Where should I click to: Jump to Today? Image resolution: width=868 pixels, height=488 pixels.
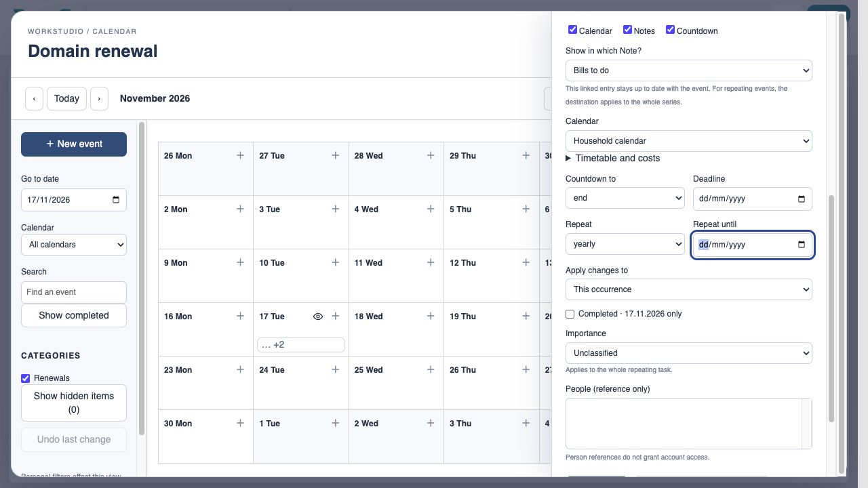[66, 98]
